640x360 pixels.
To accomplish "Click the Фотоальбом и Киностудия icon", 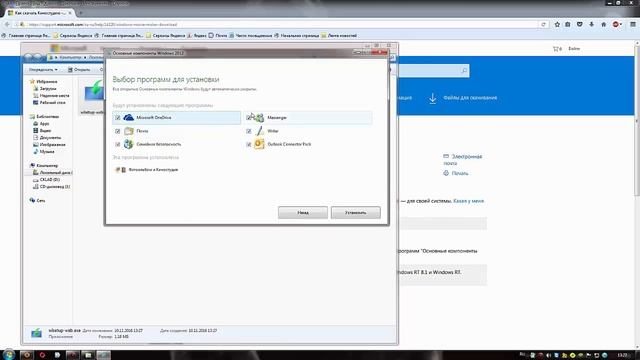I will coord(120,169).
